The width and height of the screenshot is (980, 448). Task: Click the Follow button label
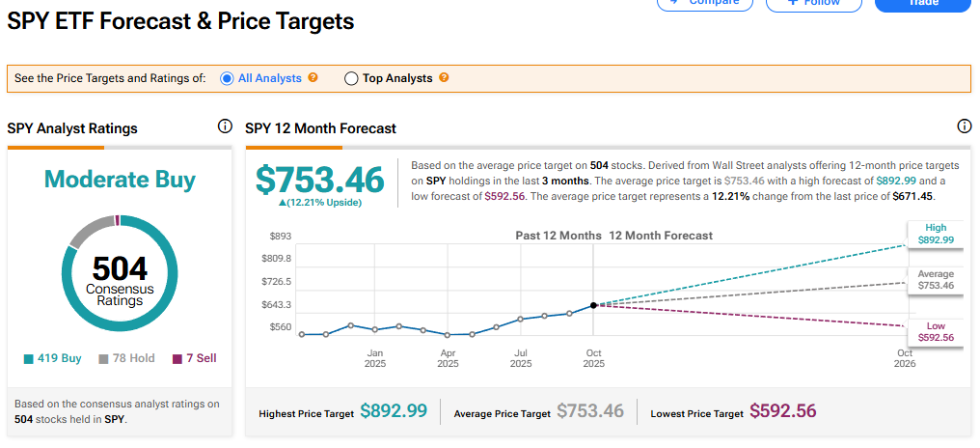(822, 4)
